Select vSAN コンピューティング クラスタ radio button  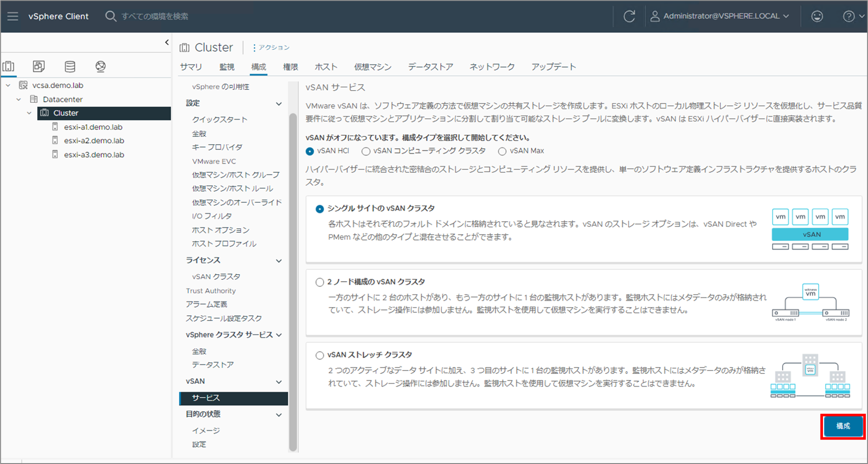tap(366, 151)
